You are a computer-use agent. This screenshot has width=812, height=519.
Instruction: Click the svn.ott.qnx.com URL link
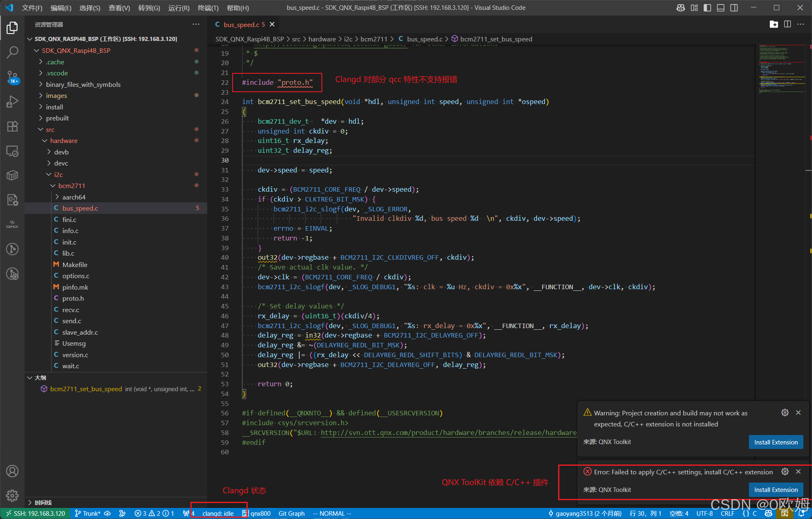click(x=448, y=433)
